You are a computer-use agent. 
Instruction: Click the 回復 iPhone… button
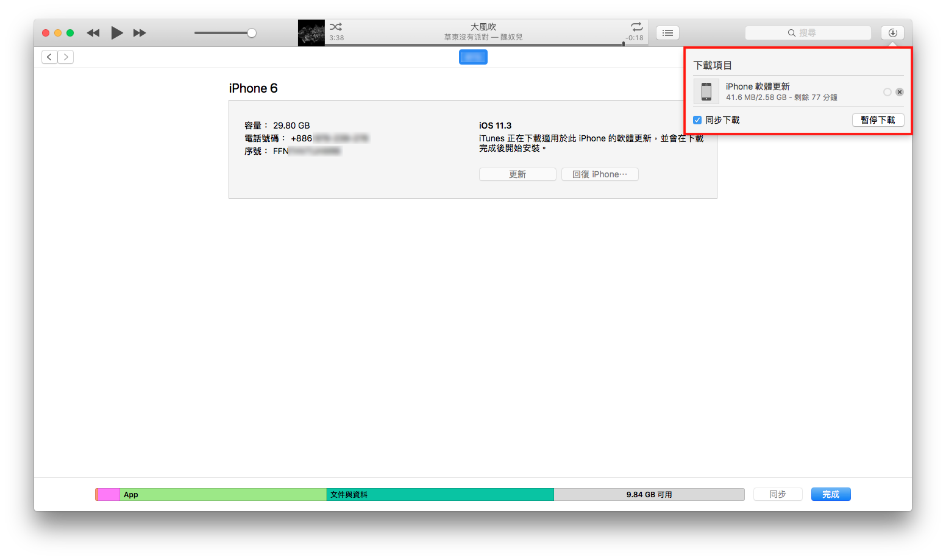pyautogui.click(x=600, y=174)
